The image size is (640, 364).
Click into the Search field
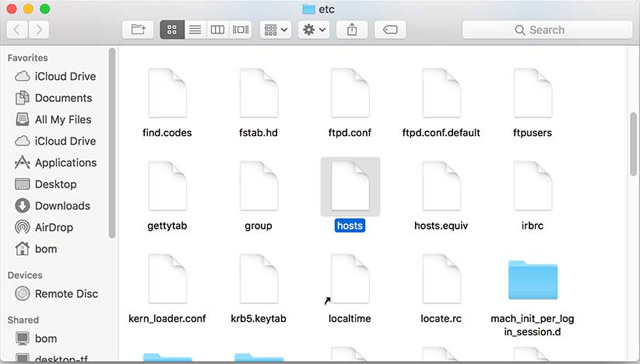(x=547, y=30)
